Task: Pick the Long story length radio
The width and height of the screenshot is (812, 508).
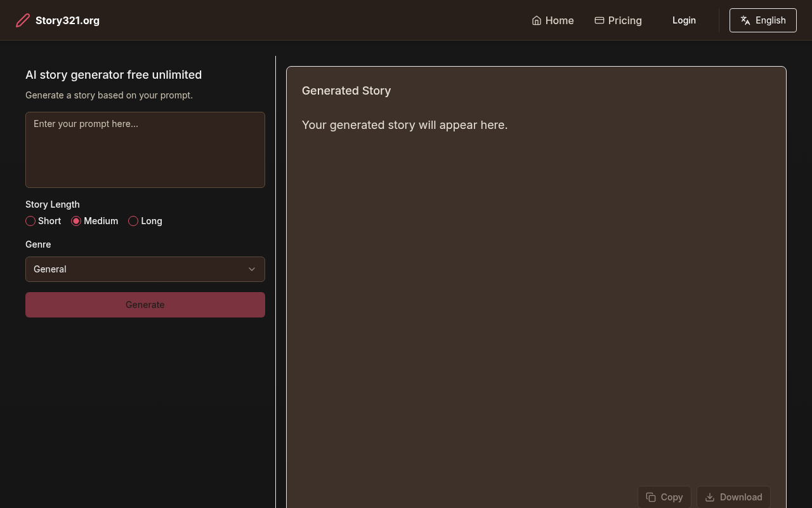Action: tap(133, 221)
